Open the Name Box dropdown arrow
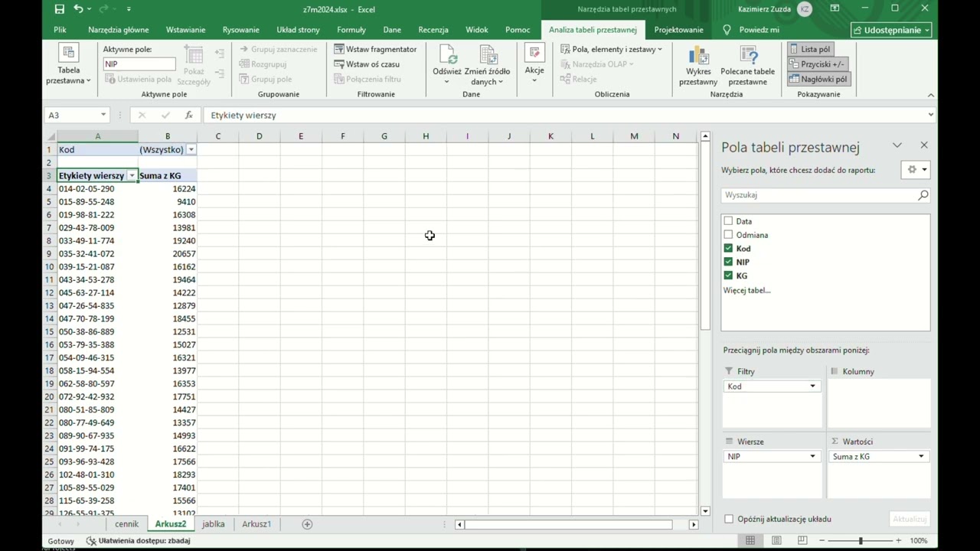 click(103, 116)
